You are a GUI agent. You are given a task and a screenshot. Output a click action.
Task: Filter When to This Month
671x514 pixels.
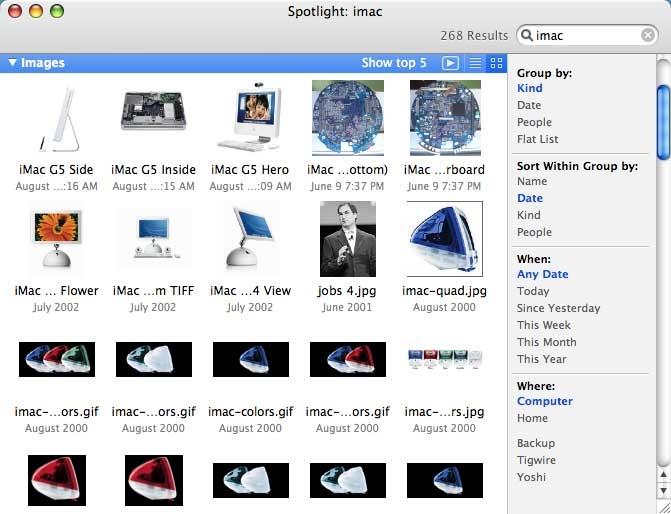point(546,342)
